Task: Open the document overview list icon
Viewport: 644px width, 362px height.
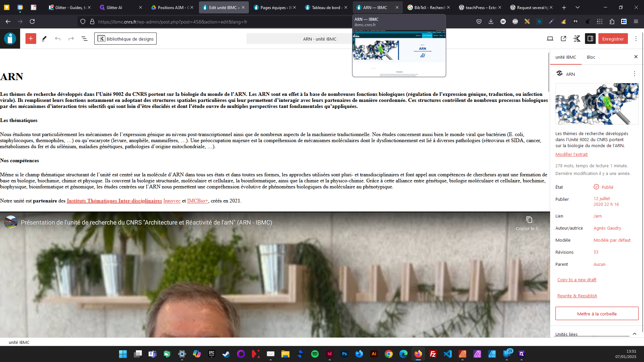Action: click(x=85, y=39)
